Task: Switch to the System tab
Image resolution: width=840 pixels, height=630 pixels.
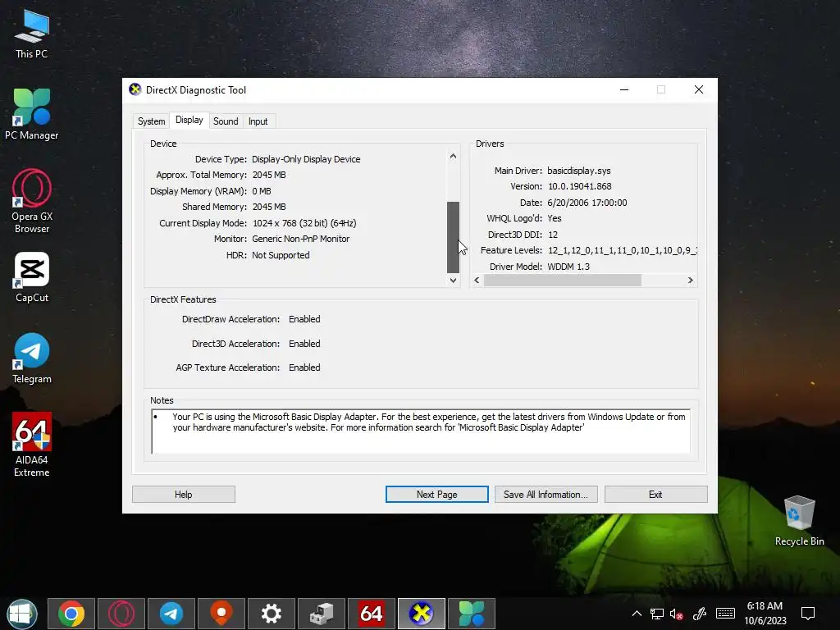Action: coord(152,121)
